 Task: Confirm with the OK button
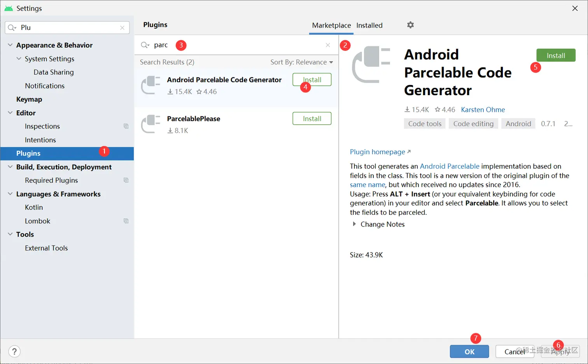pyautogui.click(x=469, y=352)
